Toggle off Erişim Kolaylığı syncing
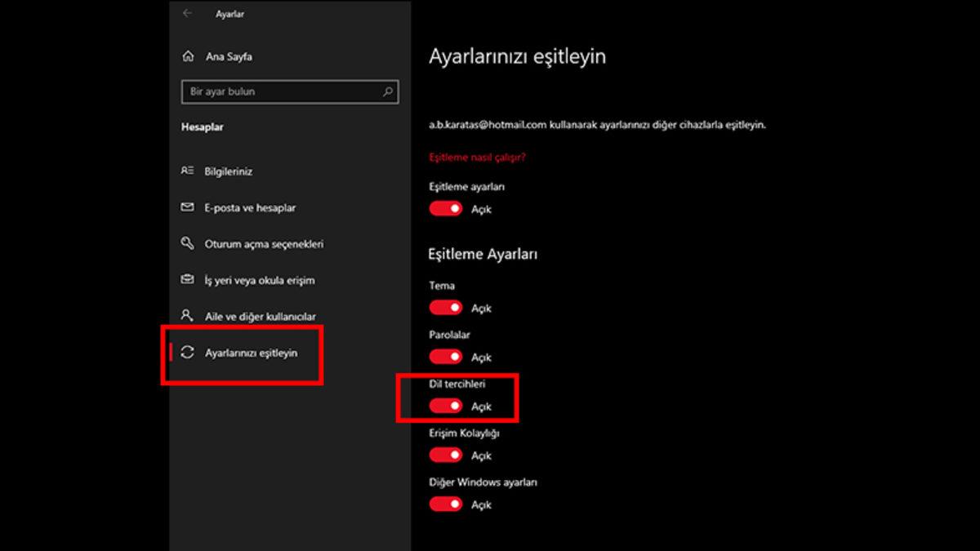 tap(445, 455)
